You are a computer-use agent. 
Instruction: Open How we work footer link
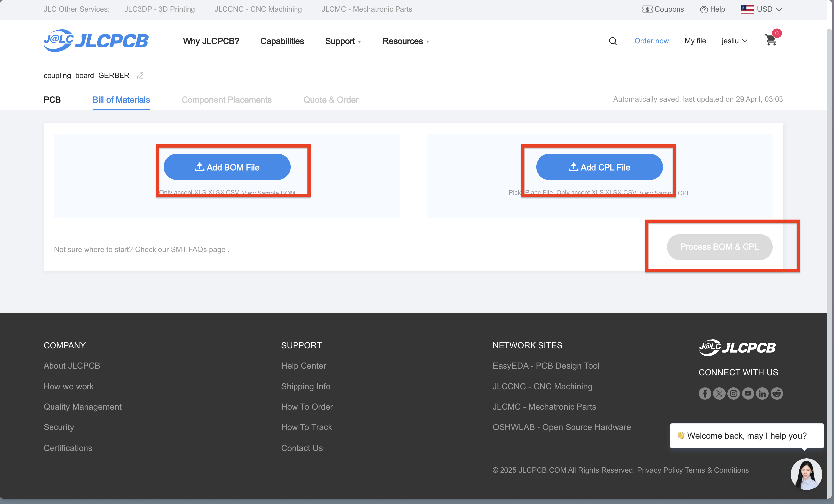(68, 386)
